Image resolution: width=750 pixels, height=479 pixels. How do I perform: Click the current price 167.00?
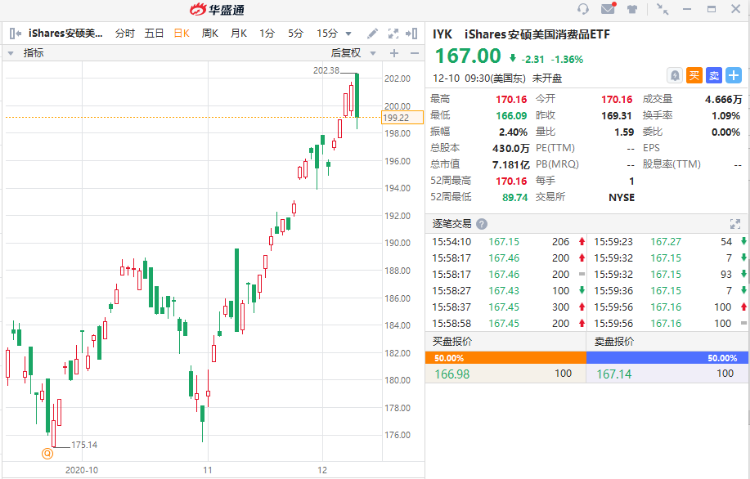point(467,56)
